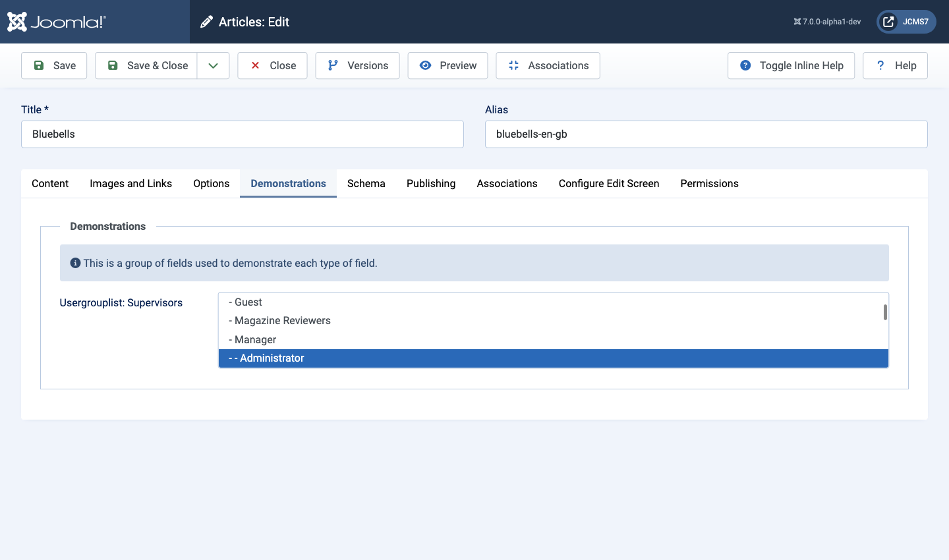The image size is (949, 560).
Task: Click the Joomla version 7.0.0-alpha1-dev label
Action: tap(827, 22)
